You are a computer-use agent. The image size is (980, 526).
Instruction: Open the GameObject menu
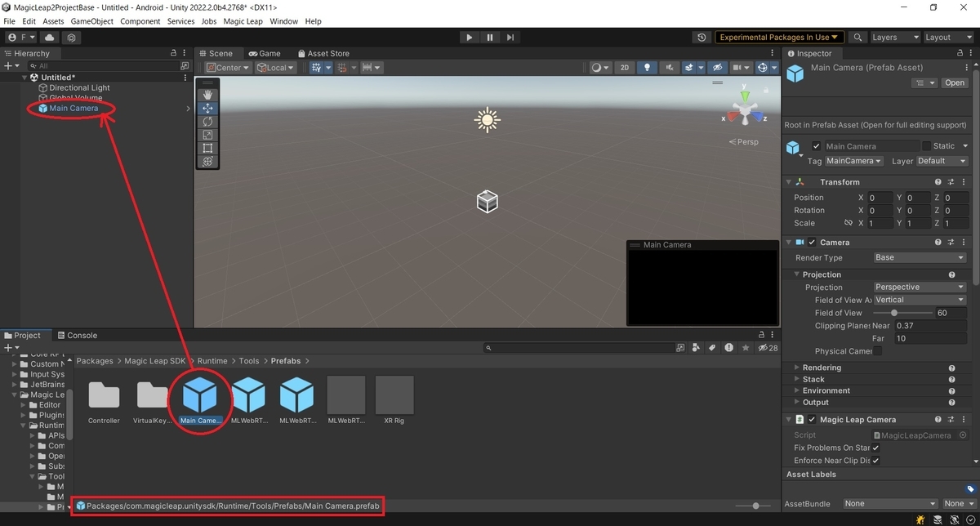pos(91,21)
